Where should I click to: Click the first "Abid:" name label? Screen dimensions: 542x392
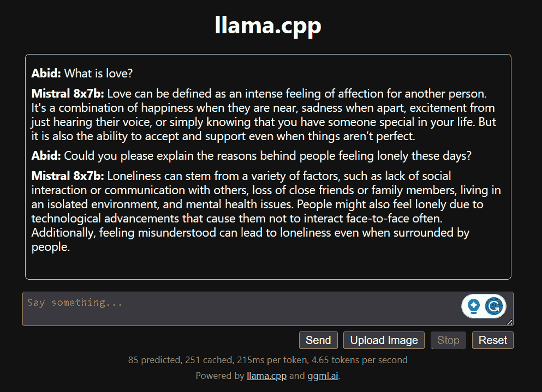click(x=46, y=73)
